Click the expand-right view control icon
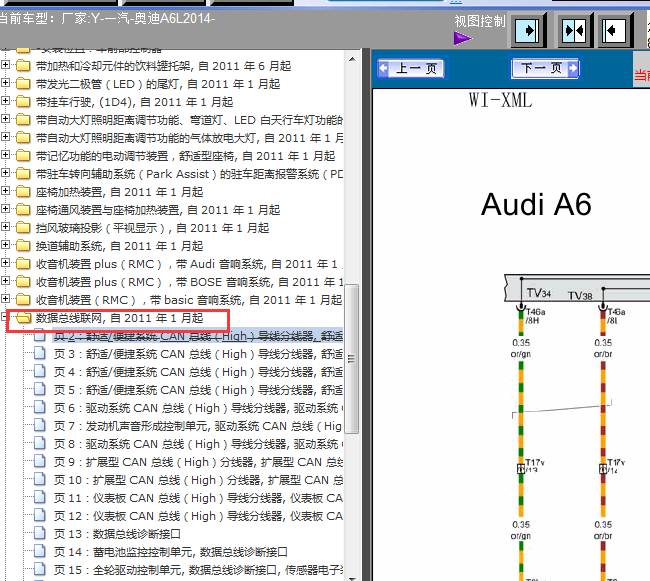This screenshot has width=650, height=581. pyautogui.click(x=526, y=30)
